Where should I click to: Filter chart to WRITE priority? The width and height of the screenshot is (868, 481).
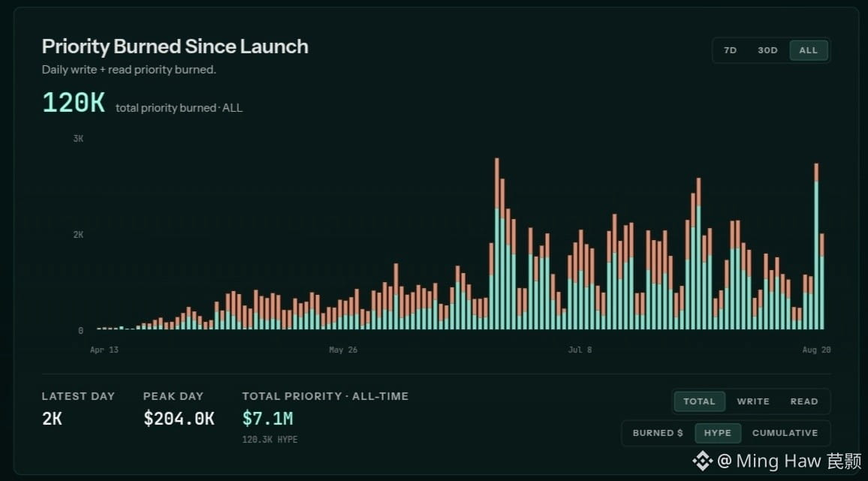point(753,401)
